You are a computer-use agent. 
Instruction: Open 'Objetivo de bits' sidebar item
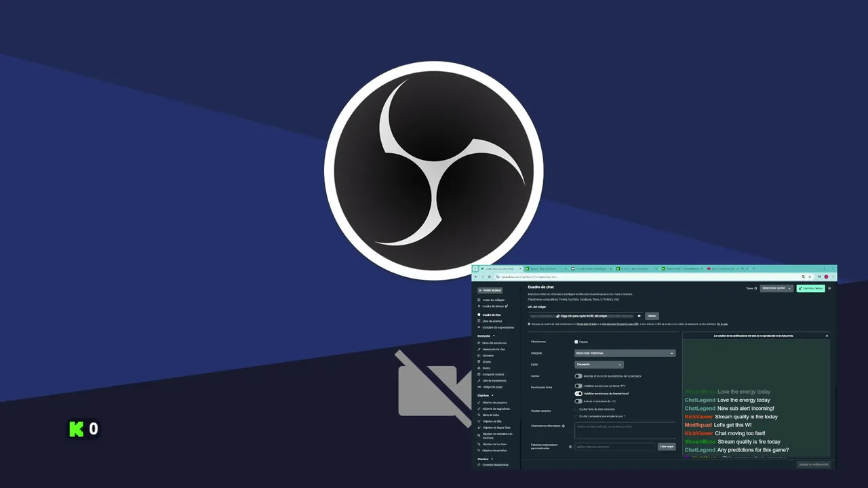490,422
